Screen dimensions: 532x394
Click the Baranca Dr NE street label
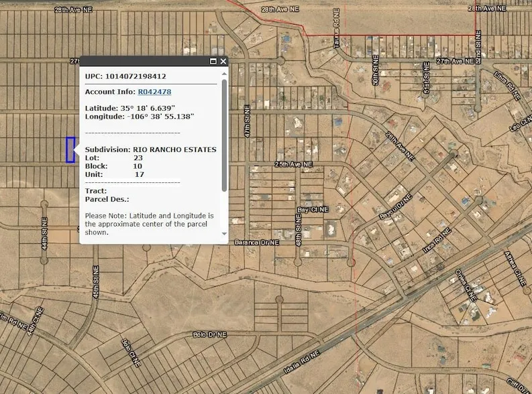pos(256,242)
